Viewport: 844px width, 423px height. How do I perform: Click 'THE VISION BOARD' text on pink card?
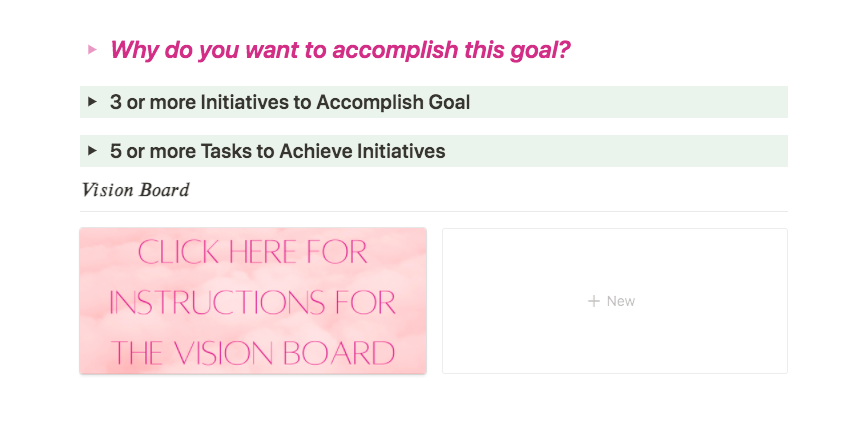253,352
